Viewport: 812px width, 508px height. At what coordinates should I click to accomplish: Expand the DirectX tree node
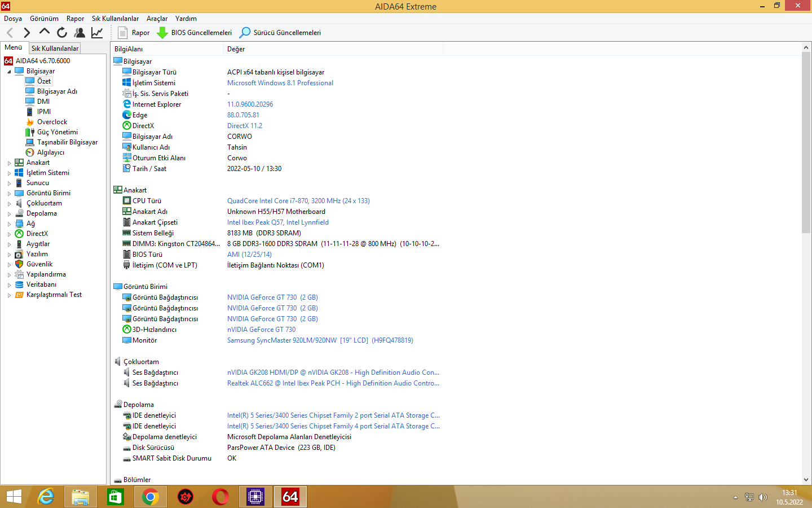point(9,234)
